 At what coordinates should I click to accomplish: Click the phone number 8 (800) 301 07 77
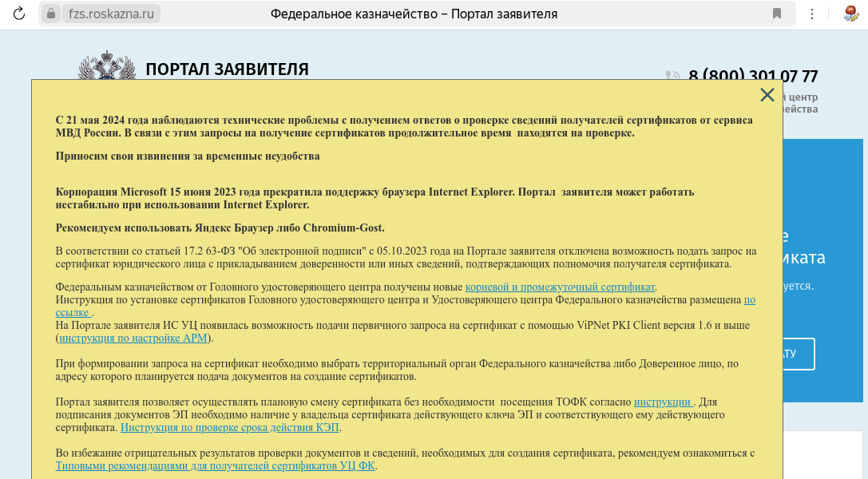(753, 75)
